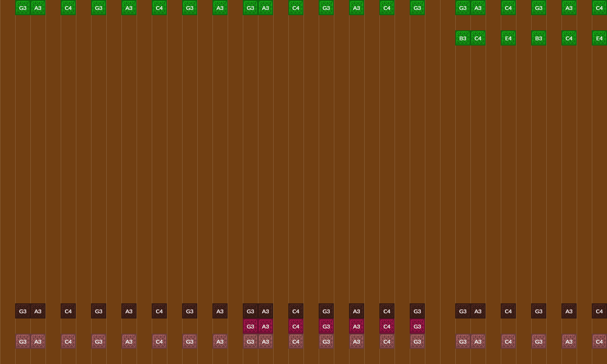Select the leftmost dark brown C4 block
This screenshot has height=364, width=607.
68,311
